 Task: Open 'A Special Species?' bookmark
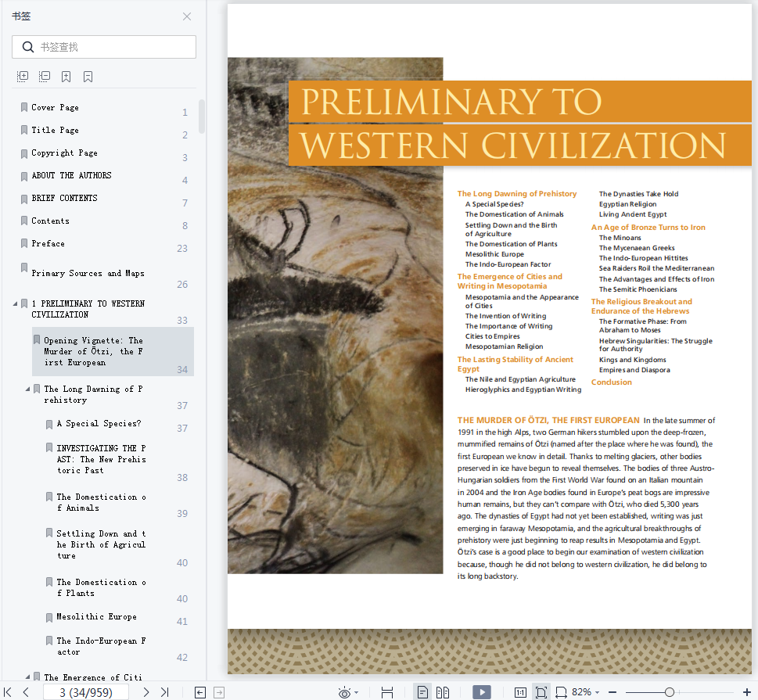[x=99, y=423]
